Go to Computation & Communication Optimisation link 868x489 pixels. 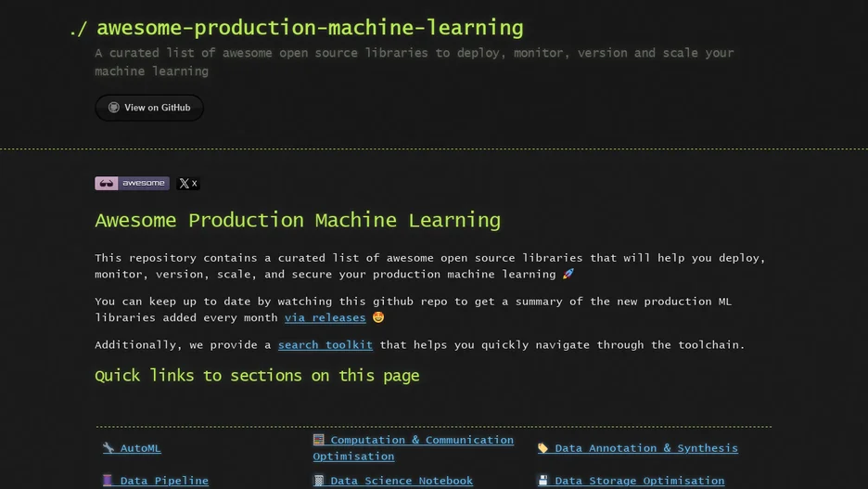(413, 448)
